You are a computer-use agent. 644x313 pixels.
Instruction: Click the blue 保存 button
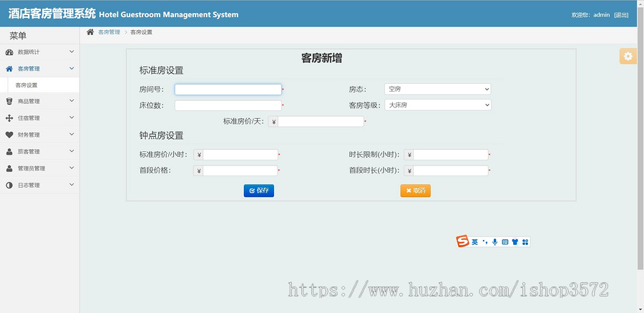(259, 191)
